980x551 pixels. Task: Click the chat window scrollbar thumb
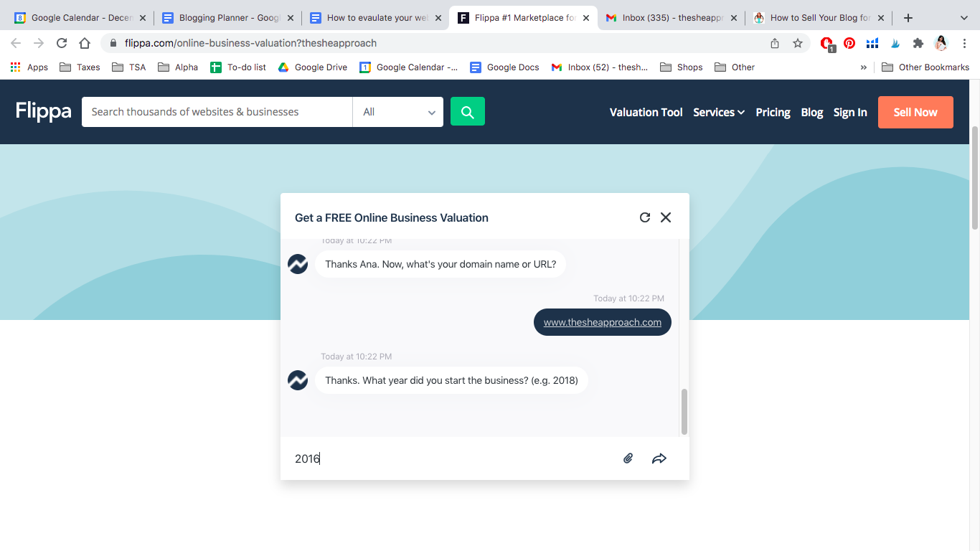tap(684, 412)
